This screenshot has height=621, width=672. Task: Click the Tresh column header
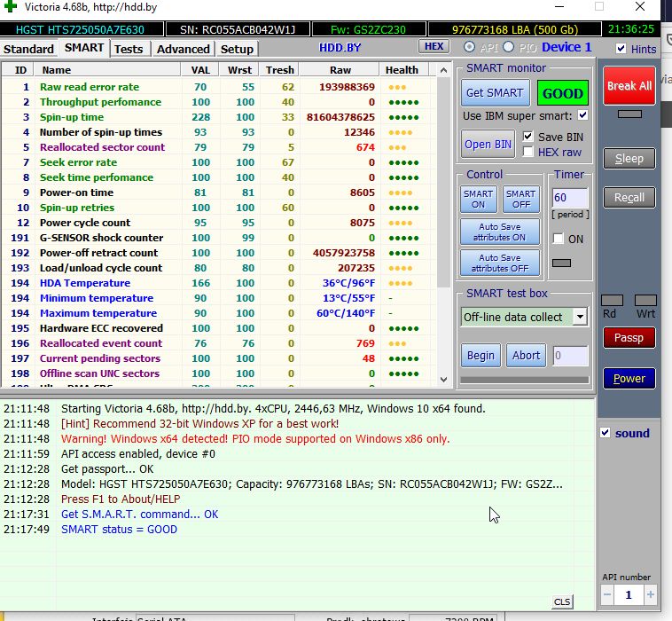coord(279,70)
